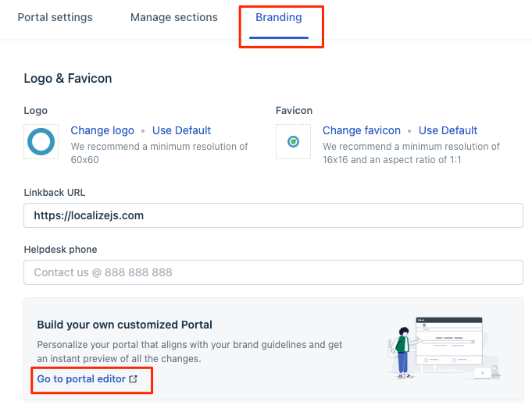The image size is (532, 412).
Task: Focus the Linkback URL field
Action: [x=273, y=215]
